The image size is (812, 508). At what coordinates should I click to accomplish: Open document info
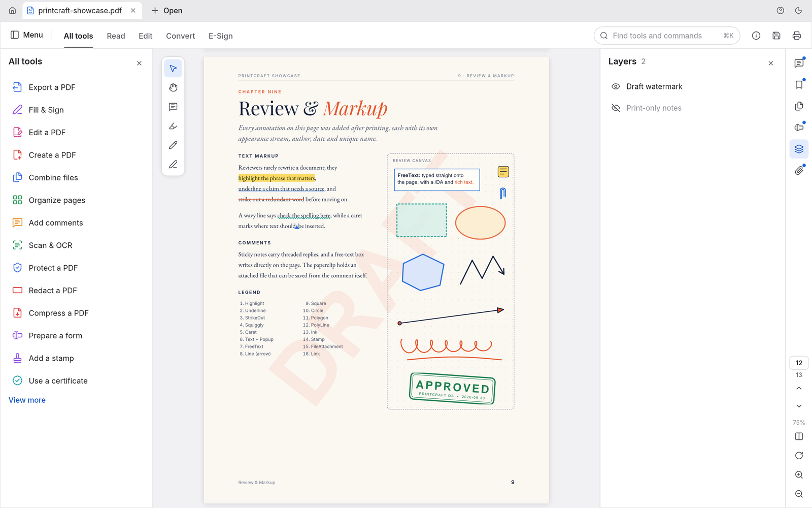coord(756,36)
